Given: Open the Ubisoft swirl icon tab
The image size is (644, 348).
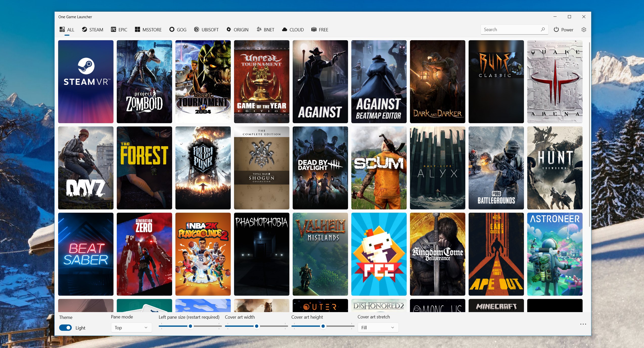Looking at the screenshot, I should coord(196,30).
